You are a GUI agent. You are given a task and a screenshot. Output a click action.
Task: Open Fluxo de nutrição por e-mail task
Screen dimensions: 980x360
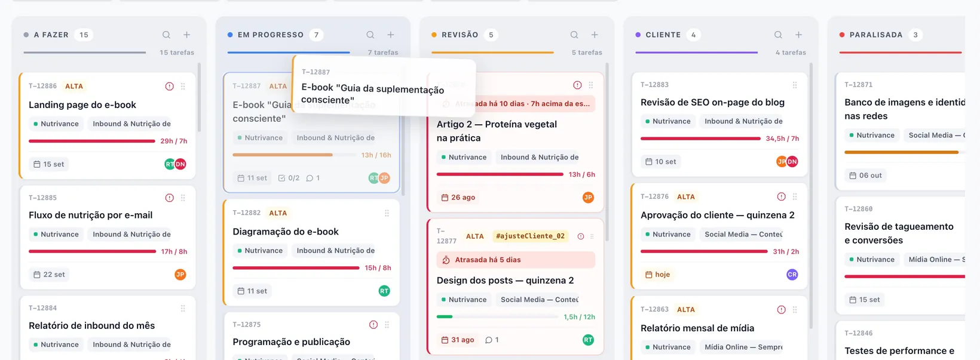(x=90, y=215)
